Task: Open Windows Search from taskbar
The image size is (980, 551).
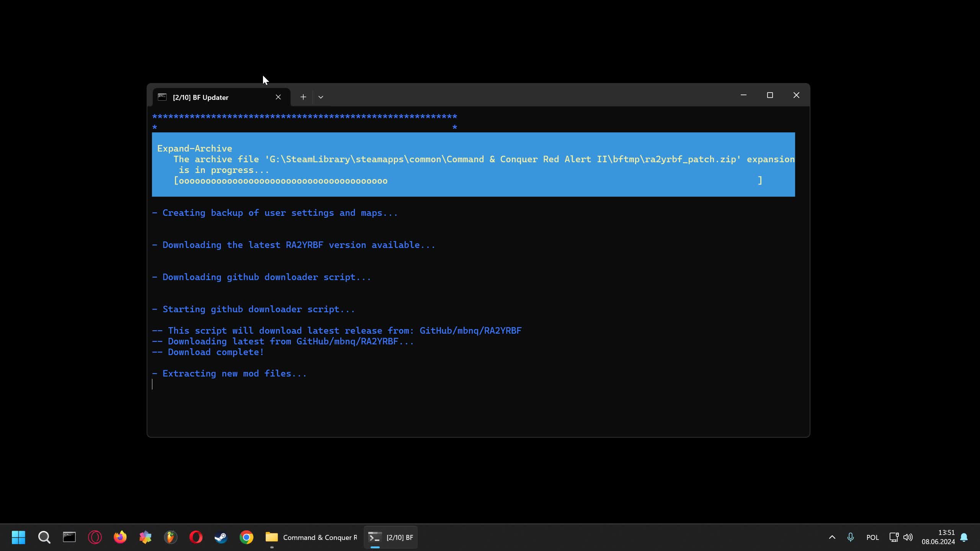Action: pos(44,537)
